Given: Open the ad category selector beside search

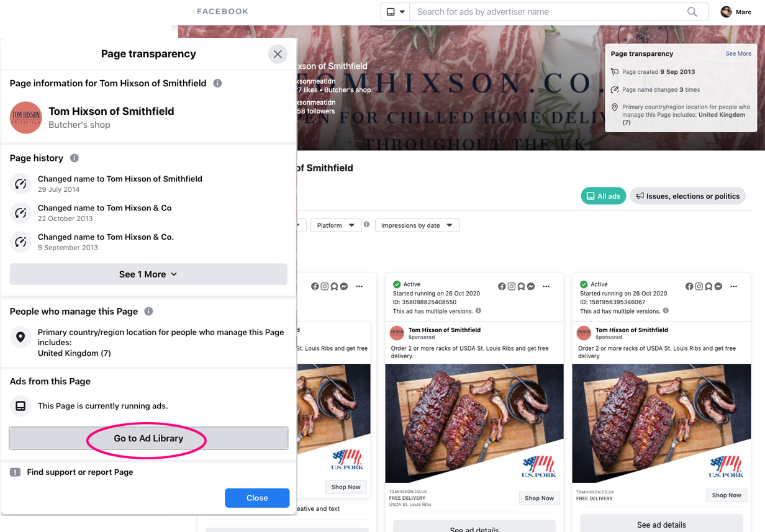Looking at the screenshot, I should point(396,12).
